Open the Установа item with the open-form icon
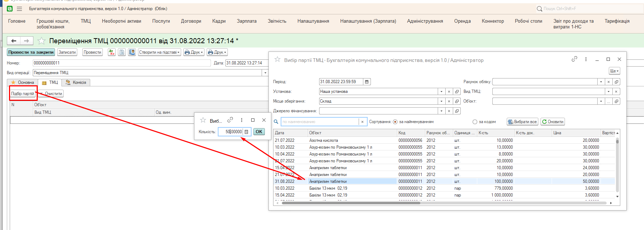The height and width of the screenshot is (230, 644). click(457, 91)
